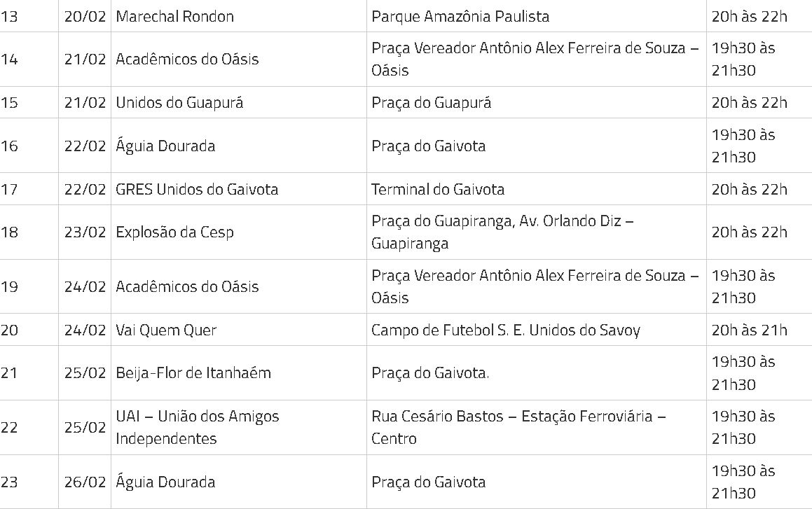
Task: Click Acadêmicos do Oásis in row 14
Action: [x=187, y=60]
